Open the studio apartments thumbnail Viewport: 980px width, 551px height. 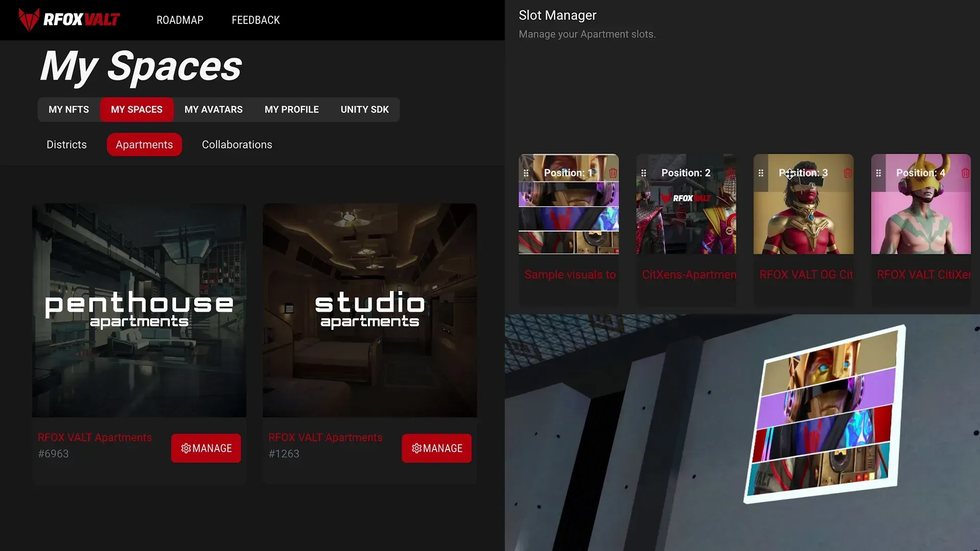pos(370,310)
